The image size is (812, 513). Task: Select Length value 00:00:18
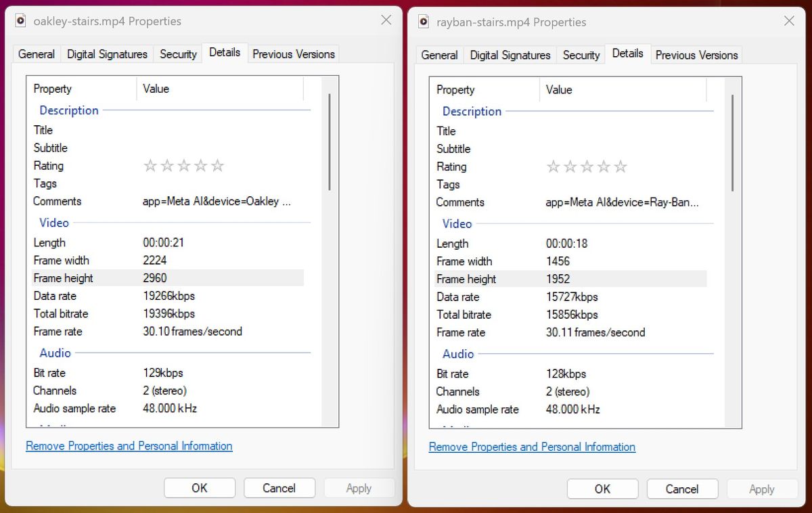[566, 243]
